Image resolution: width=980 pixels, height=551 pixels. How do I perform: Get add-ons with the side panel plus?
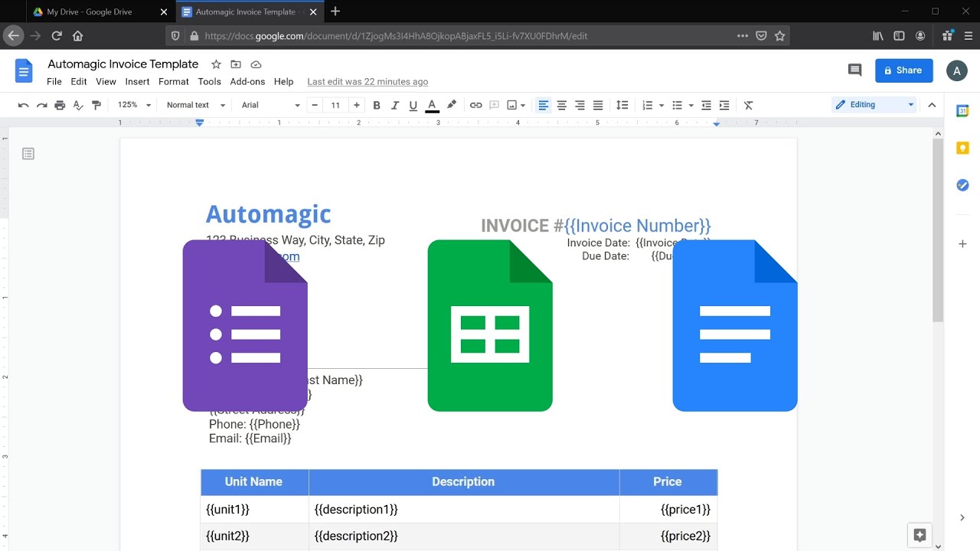click(962, 244)
